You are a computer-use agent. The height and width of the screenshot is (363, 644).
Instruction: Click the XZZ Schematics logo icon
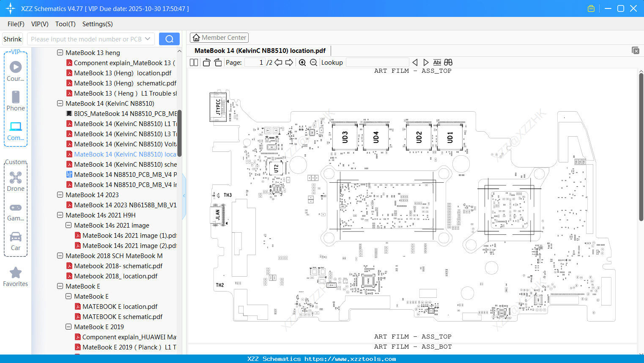10,8
